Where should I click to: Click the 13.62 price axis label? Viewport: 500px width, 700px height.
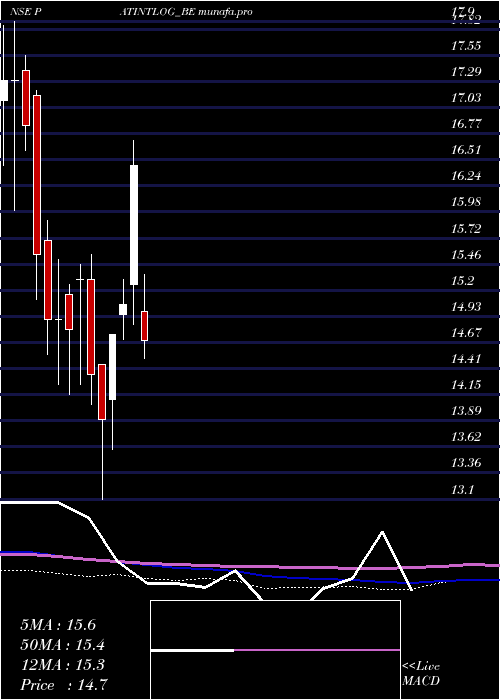tap(466, 437)
